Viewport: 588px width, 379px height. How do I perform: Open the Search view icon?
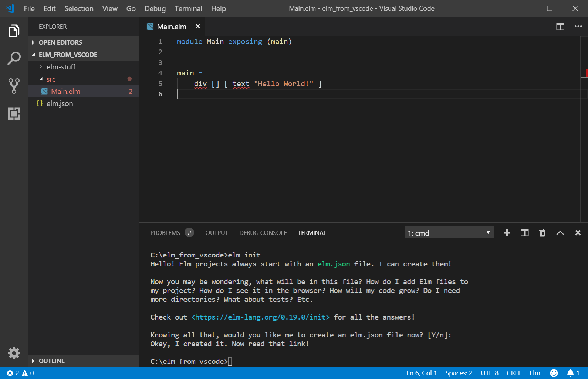14,58
